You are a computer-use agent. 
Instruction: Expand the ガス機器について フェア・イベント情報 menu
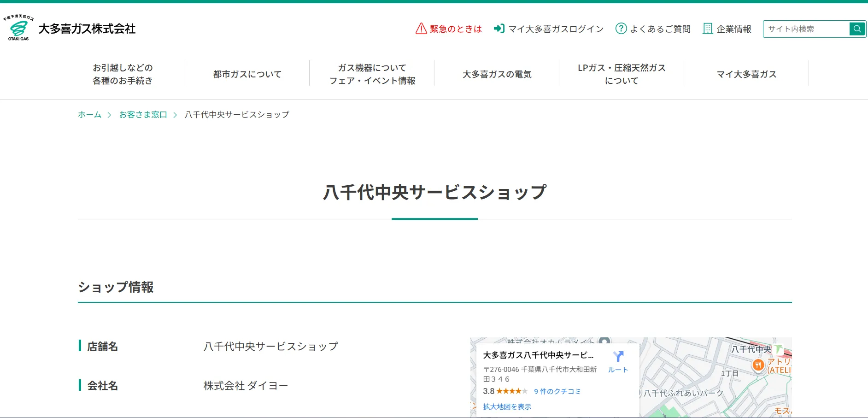(x=372, y=74)
